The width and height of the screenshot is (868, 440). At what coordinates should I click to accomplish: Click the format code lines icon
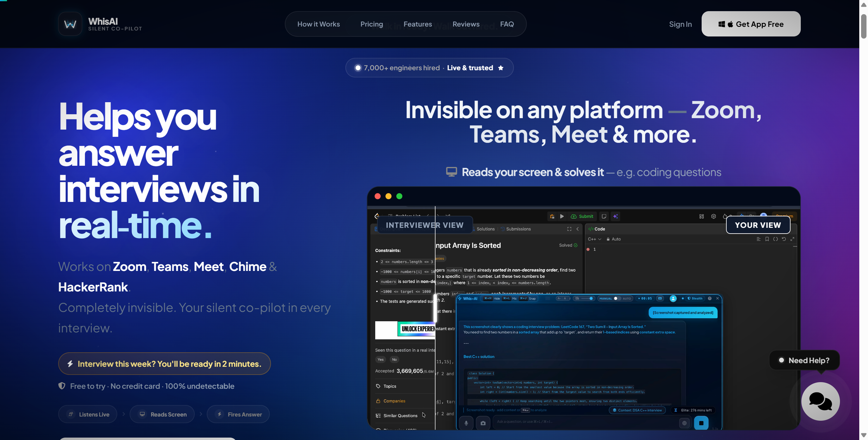pyautogui.click(x=759, y=239)
